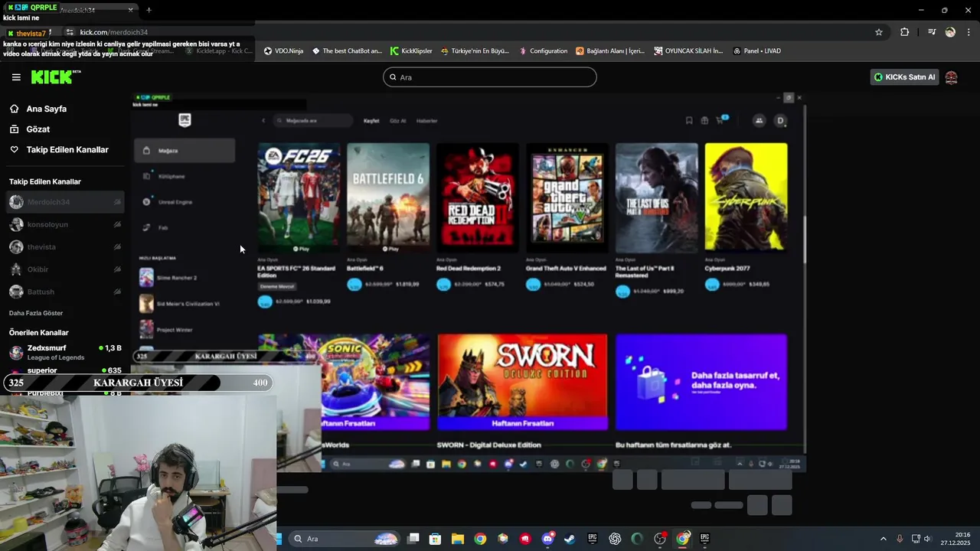Open Battlefield 6 game cover
The height and width of the screenshot is (551, 980).
[388, 197]
